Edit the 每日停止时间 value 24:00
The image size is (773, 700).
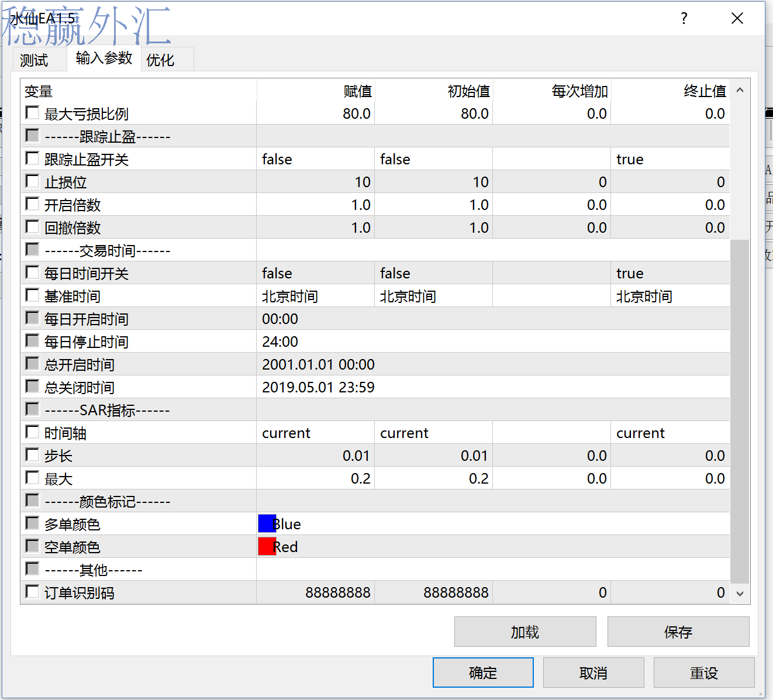(x=493, y=342)
